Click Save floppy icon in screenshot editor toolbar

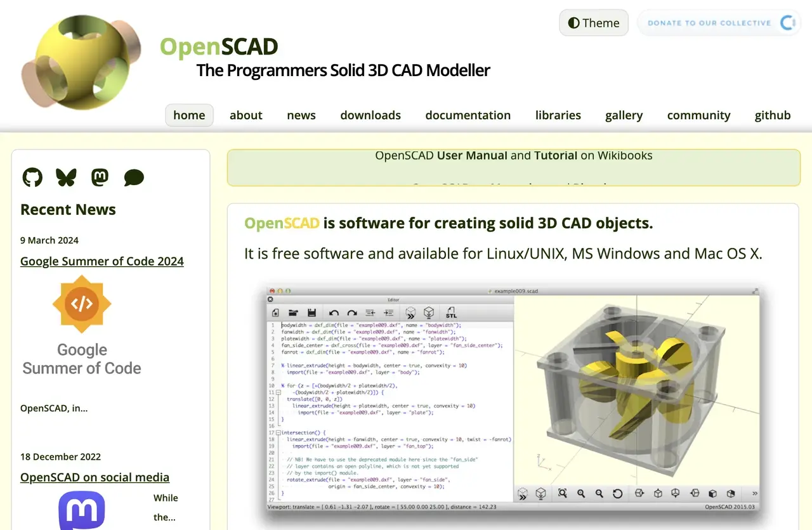(311, 313)
